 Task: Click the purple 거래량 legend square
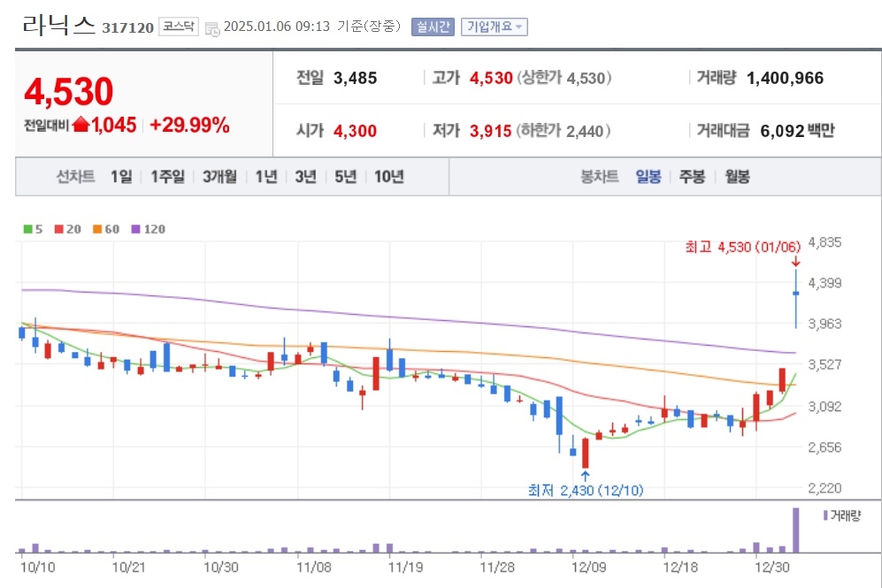pos(825,515)
